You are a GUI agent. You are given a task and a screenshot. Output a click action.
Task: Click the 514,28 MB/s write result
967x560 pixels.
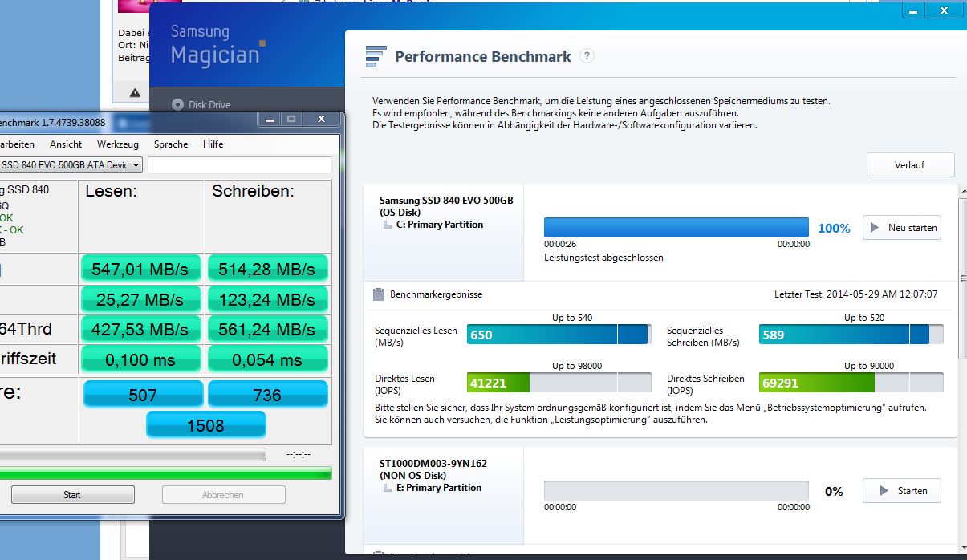click(267, 269)
